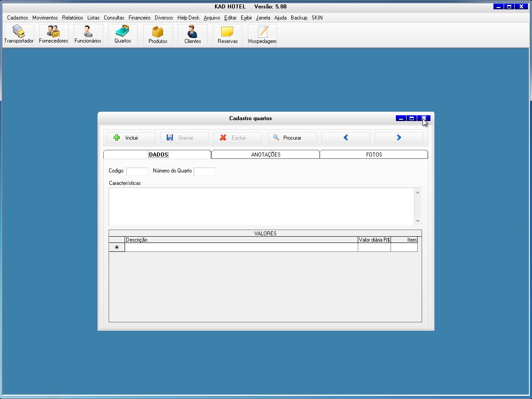Minimize the Cadastro quartos window
Viewport: 532px width, 399px height.
click(x=401, y=118)
